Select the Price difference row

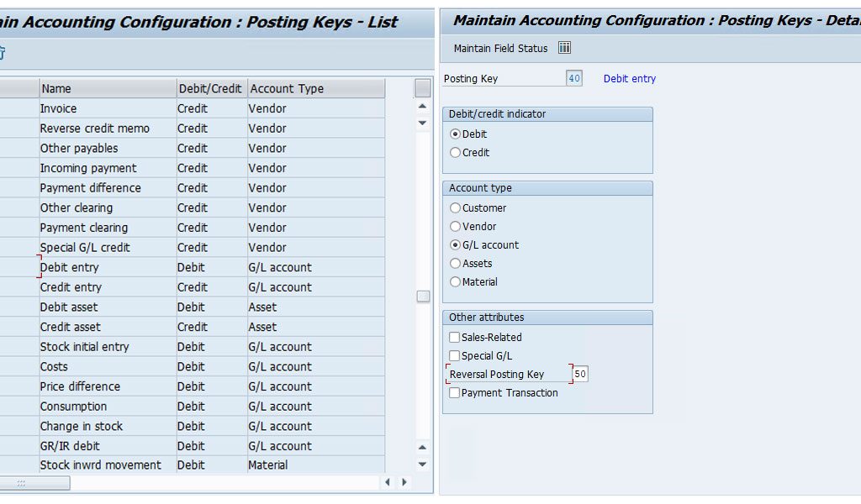[80, 386]
